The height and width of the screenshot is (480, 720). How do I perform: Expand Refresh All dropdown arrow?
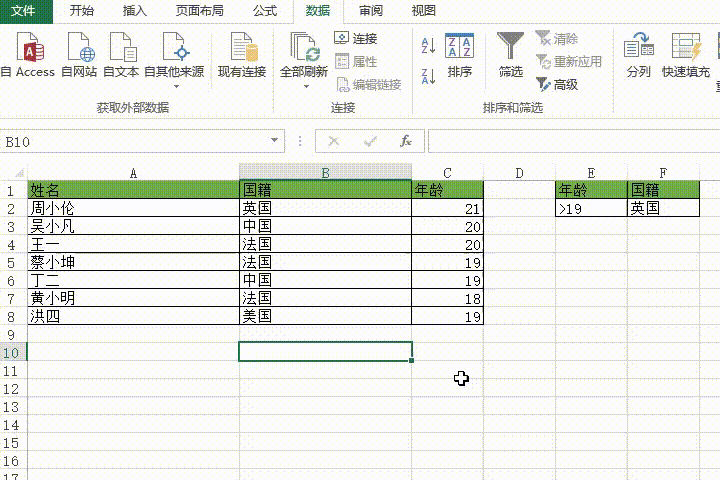[x=306, y=86]
